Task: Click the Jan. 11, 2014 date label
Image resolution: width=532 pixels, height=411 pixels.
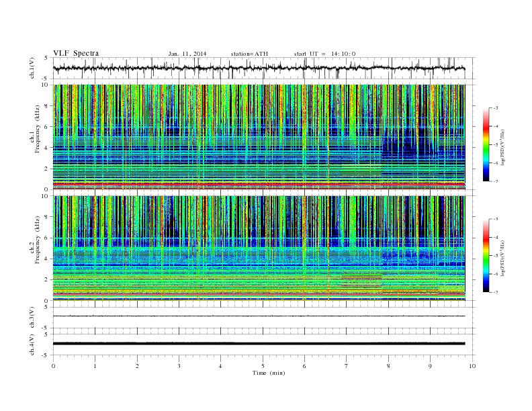Action: click(x=187, y=54)
